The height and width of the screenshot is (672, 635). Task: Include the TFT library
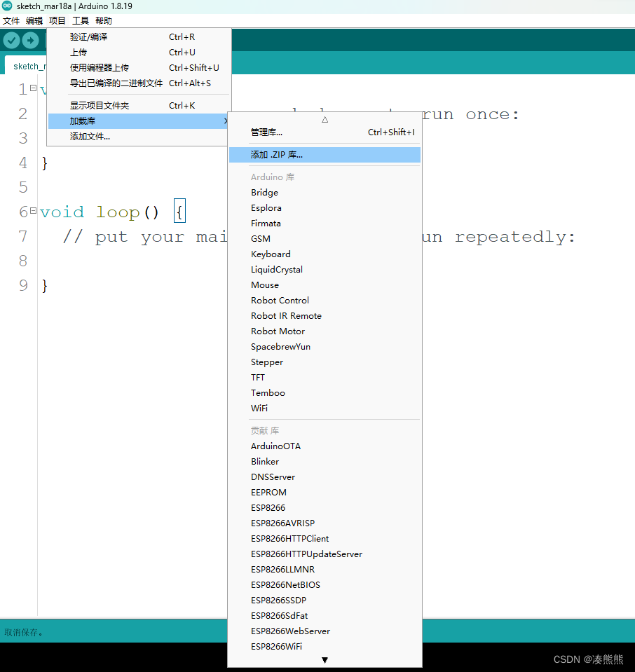point(325,378)
